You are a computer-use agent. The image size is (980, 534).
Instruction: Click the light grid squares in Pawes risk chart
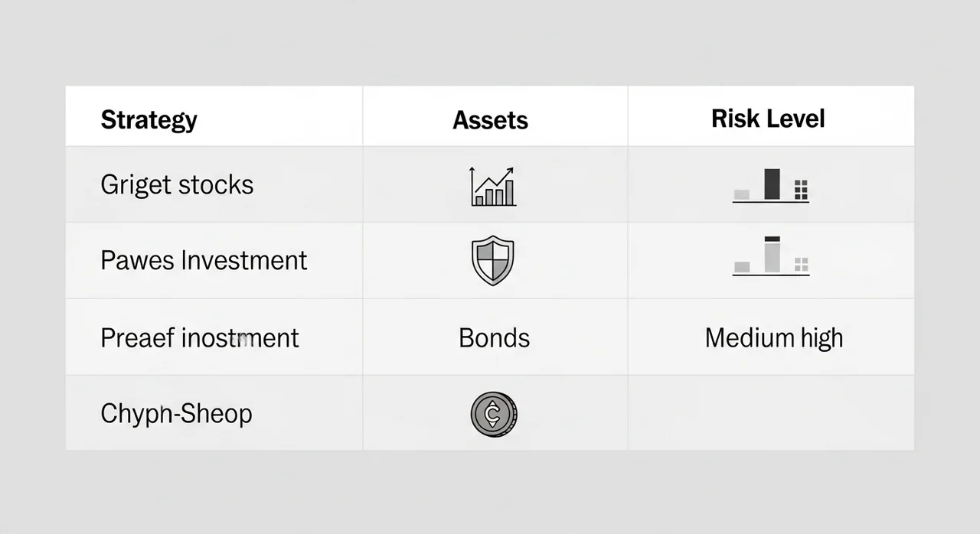click(x=802, y=265)
